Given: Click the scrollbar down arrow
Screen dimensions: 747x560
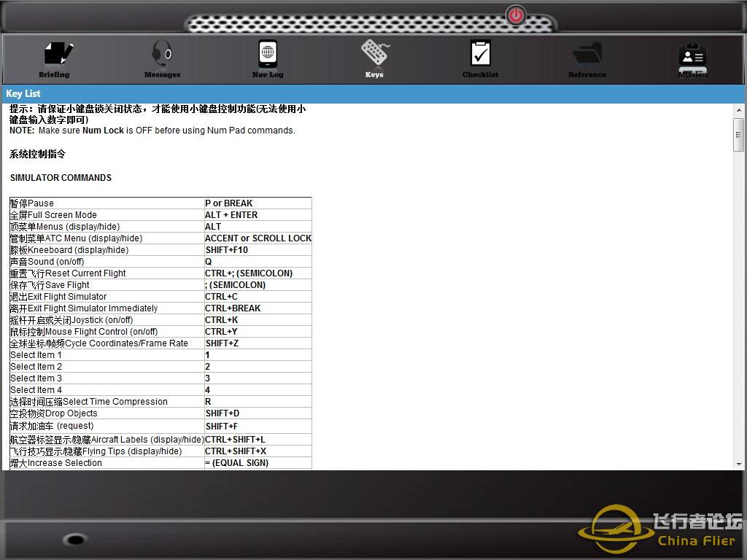Looking at the screenshot, I should [739, 464].
